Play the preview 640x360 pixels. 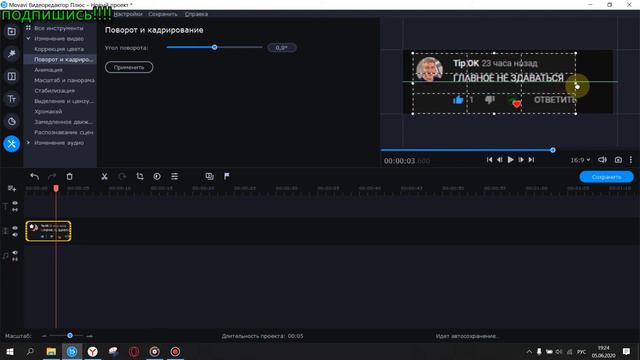(x=510, y=160)
